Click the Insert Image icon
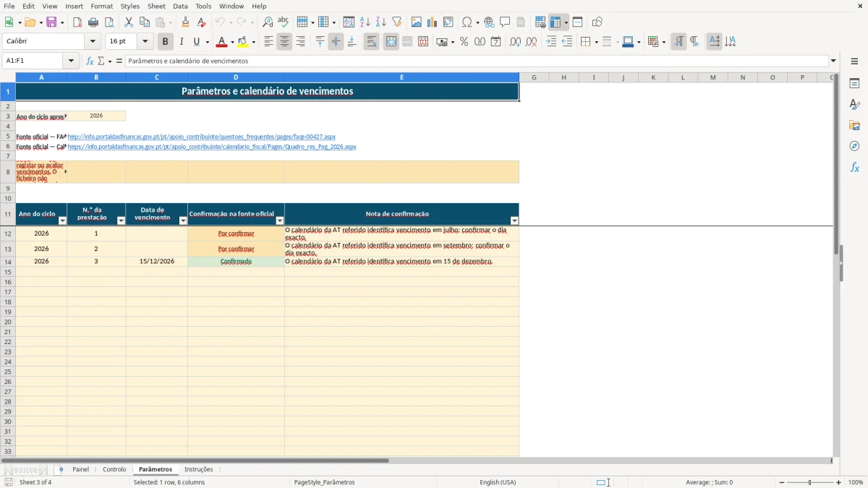The image size is (868, 488). 417,22
